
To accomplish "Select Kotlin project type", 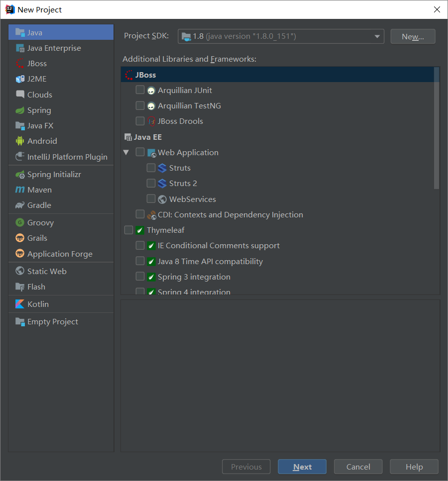I will tap(61, 304).
